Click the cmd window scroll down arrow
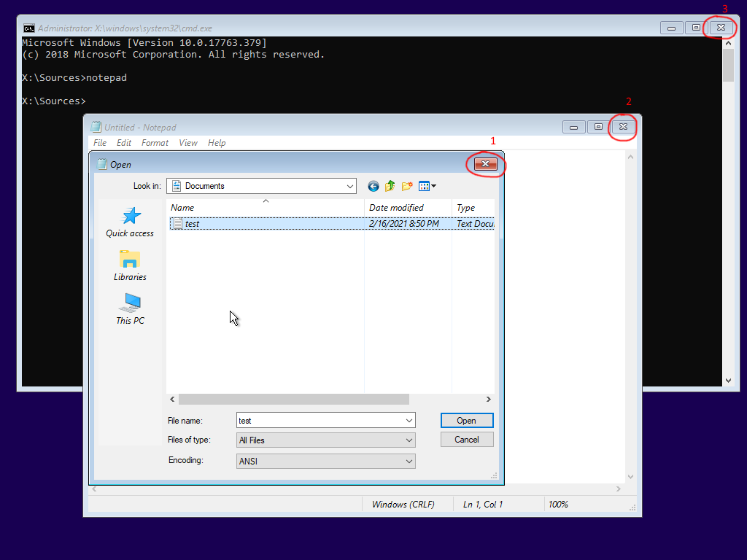This screenshot has height=560, width=747. pos(728,381)
